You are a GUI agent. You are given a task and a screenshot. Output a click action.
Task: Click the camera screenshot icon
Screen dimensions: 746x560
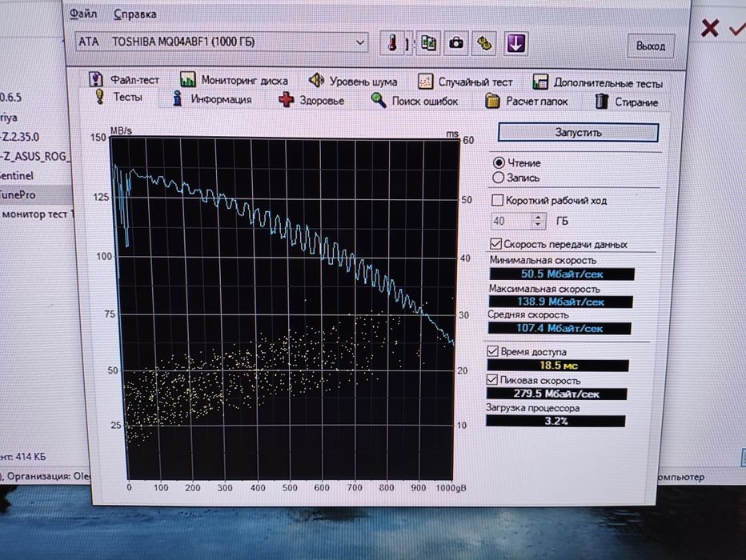click(x=455, y=44)
